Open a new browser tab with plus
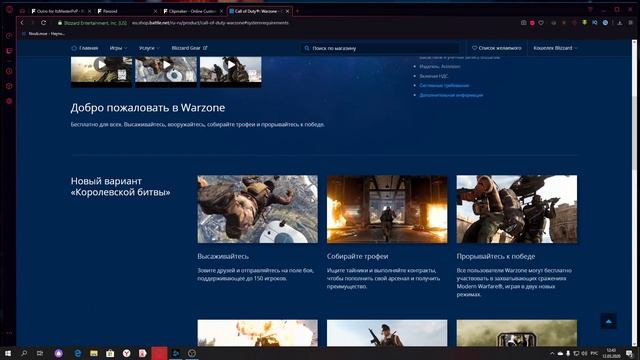 pos(297,11)
